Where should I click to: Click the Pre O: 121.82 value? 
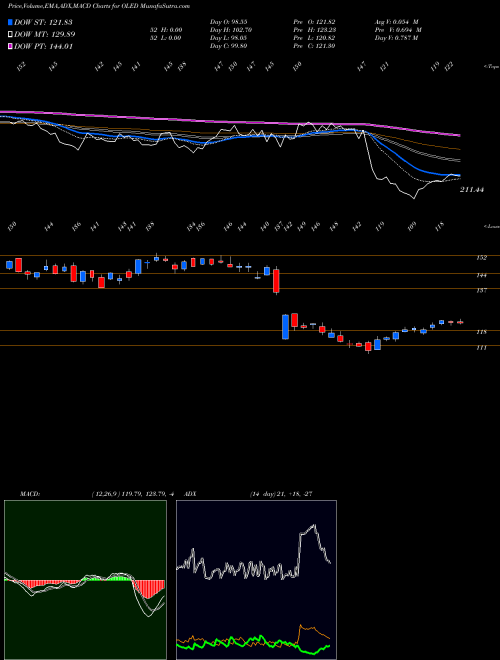click(314, 21)
